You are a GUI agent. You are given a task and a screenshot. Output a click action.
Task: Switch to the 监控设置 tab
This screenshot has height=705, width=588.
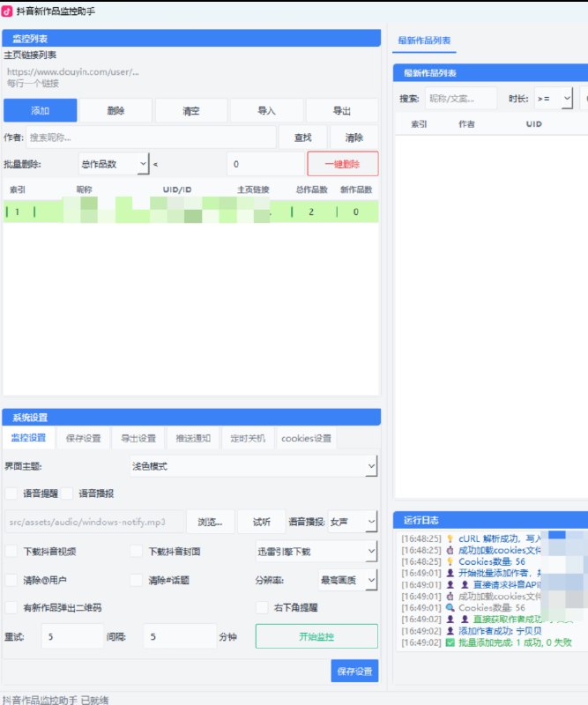tap(28, 438)
